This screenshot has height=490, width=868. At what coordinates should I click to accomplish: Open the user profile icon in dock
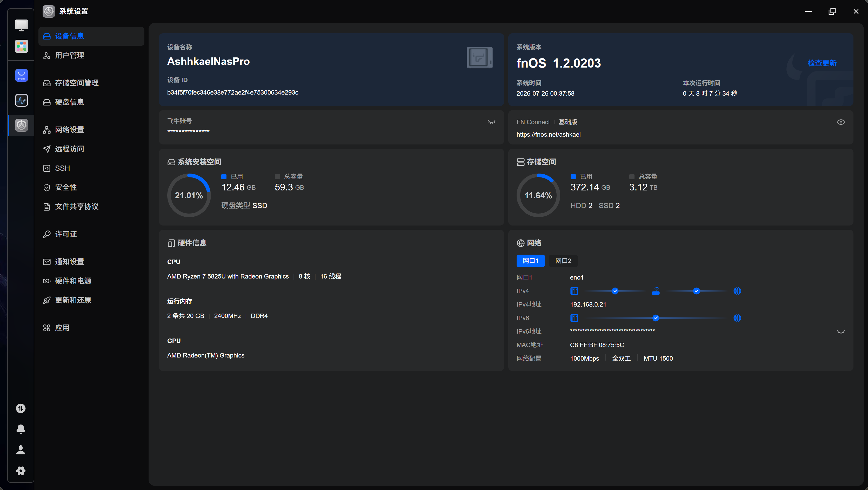[21, 450]
